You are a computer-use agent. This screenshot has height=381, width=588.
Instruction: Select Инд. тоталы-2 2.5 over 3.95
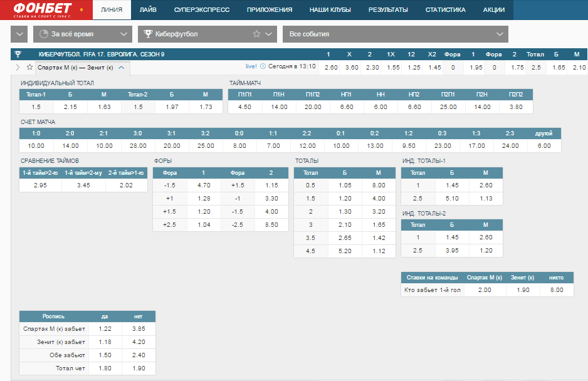(x=452, y=251)
